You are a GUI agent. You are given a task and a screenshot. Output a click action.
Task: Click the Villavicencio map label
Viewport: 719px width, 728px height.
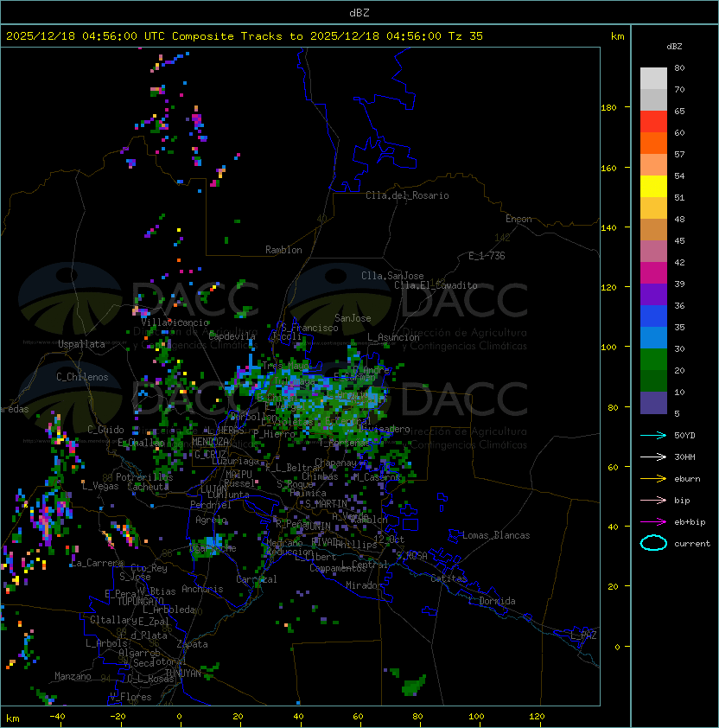(175, 322)
